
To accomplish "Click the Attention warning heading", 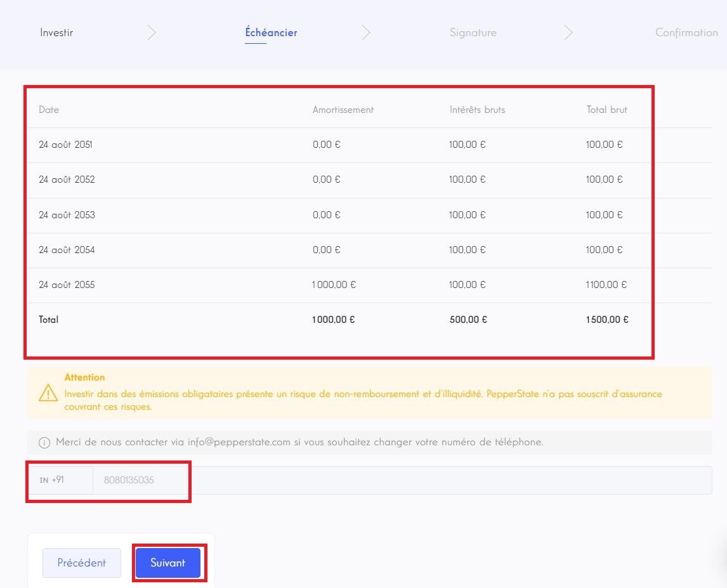I will point(84,377).
